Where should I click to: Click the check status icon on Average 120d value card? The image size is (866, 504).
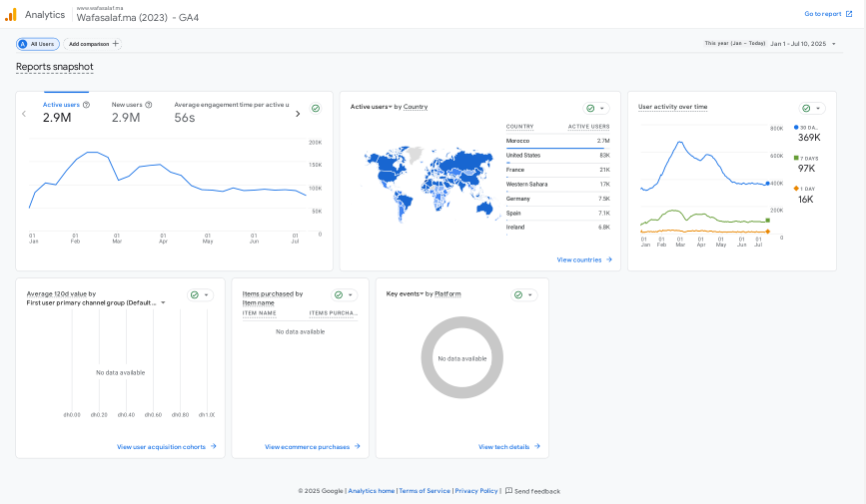coord(195,294)
